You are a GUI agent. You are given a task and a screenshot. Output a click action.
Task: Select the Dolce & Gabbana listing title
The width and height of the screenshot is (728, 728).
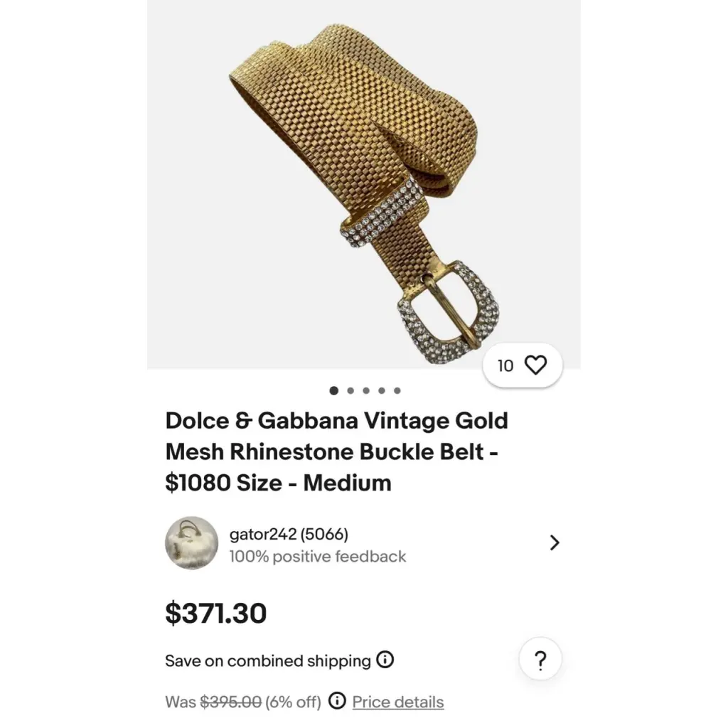pos(336,451)
